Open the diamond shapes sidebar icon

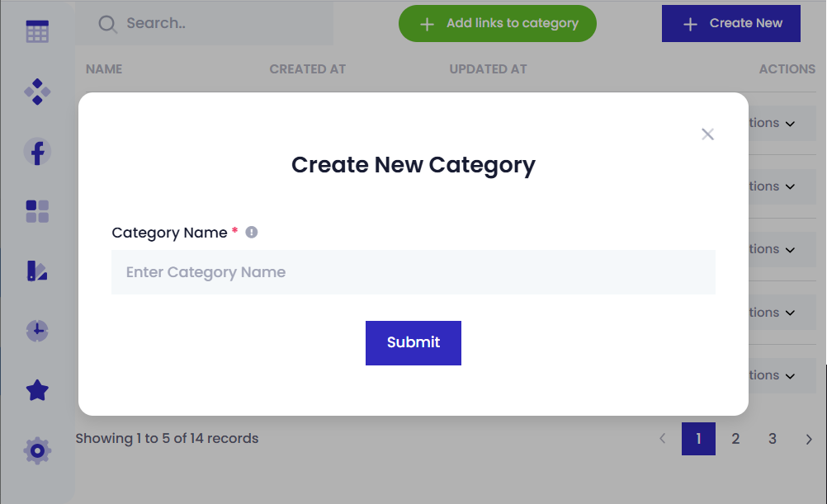pyautogui.click(x=37, y=92)
